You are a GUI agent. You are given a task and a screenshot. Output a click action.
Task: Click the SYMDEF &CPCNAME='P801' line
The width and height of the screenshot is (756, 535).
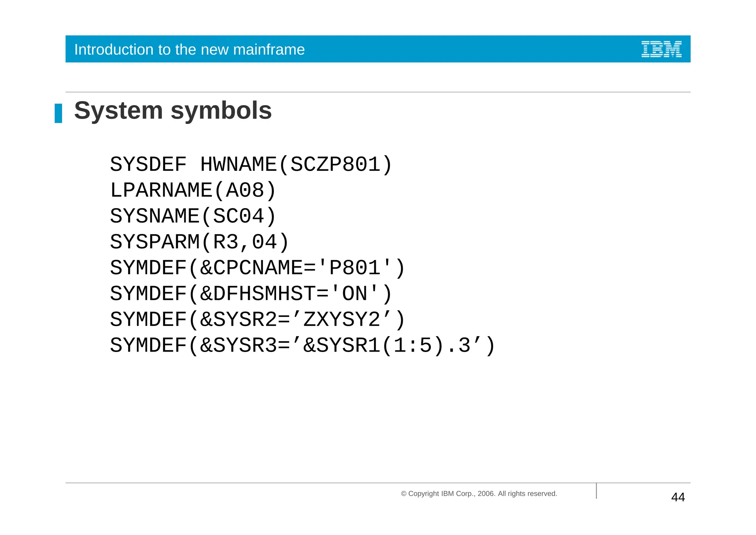[257, 268]
